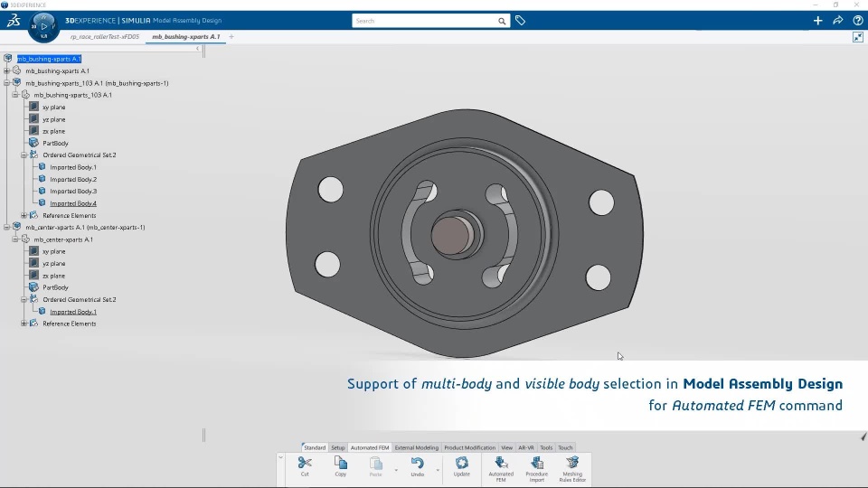Image resolution: width=868 pixels, height=488 pixels.
Task: Open the Automated FEM tab
Action: point(370,447)
